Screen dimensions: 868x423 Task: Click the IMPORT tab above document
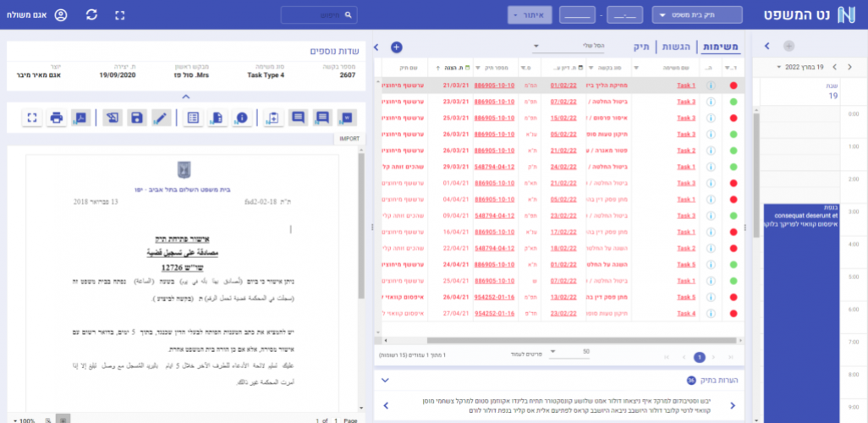click(350, 139)
